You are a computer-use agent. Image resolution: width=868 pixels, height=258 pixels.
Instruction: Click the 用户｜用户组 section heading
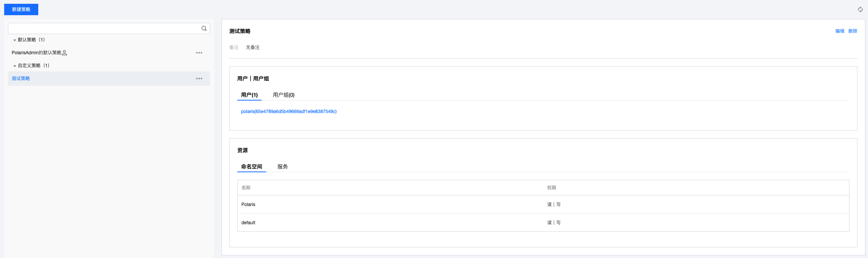point(253,79)
